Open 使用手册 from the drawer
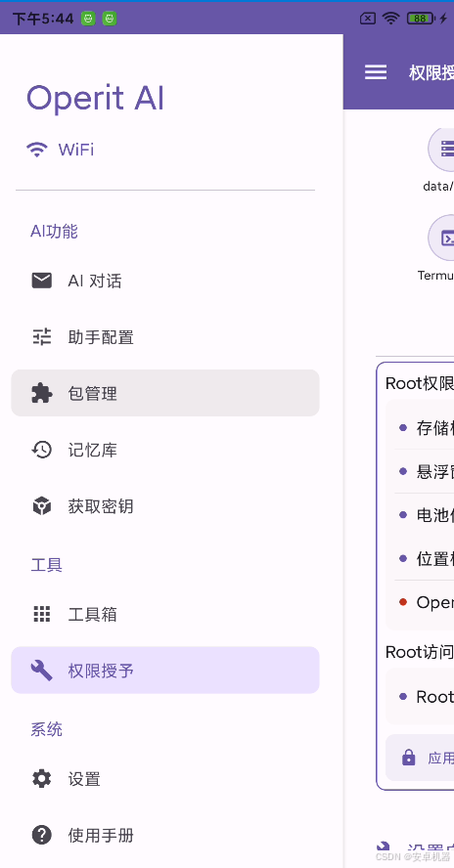The height and width of the screenshot is (868, 454). point(165,835)
